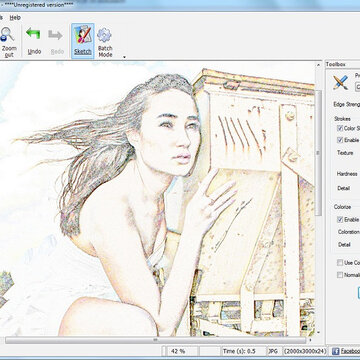Toggle the Color Strokes checkbox
The image size is (360, 360).
tap(340, 128)
